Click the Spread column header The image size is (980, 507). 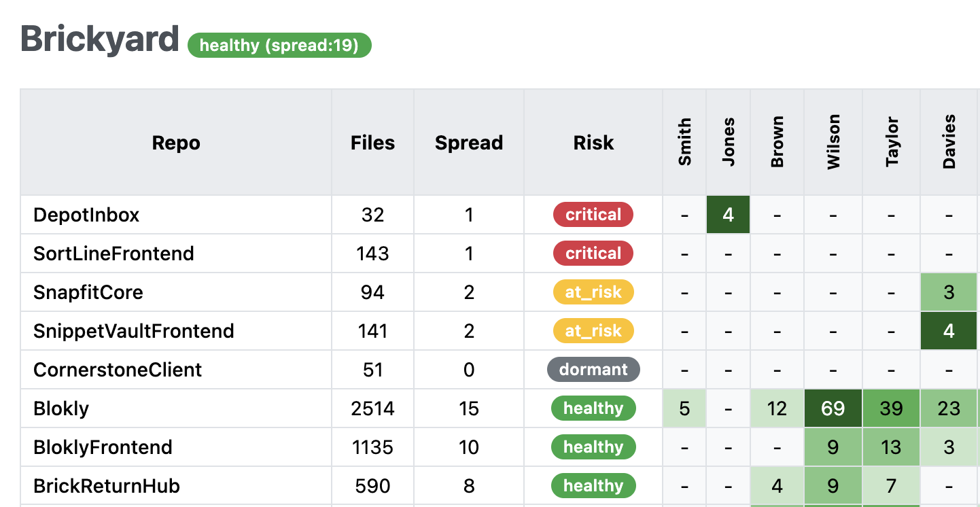pyautogui.click(x=469, y=143)
